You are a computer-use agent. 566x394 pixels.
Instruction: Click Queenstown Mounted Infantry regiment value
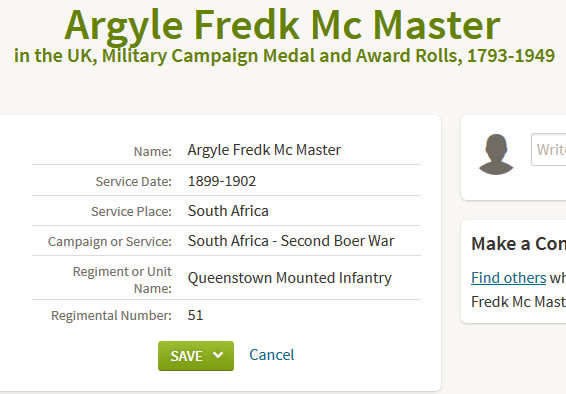tap(289, 278)
